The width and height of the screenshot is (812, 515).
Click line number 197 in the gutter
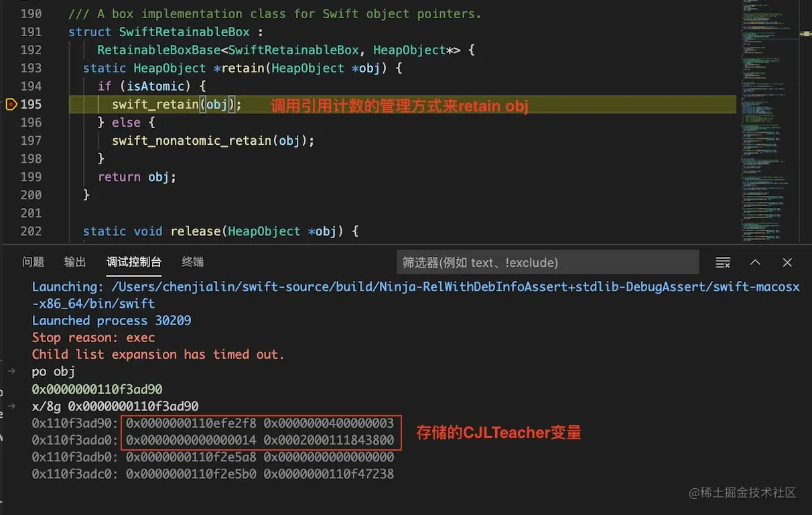[x=31, y=140]
